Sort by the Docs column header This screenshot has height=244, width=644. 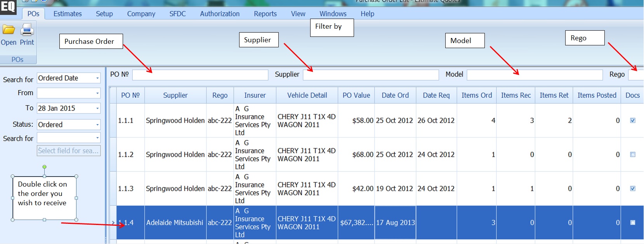coord(633,95)
